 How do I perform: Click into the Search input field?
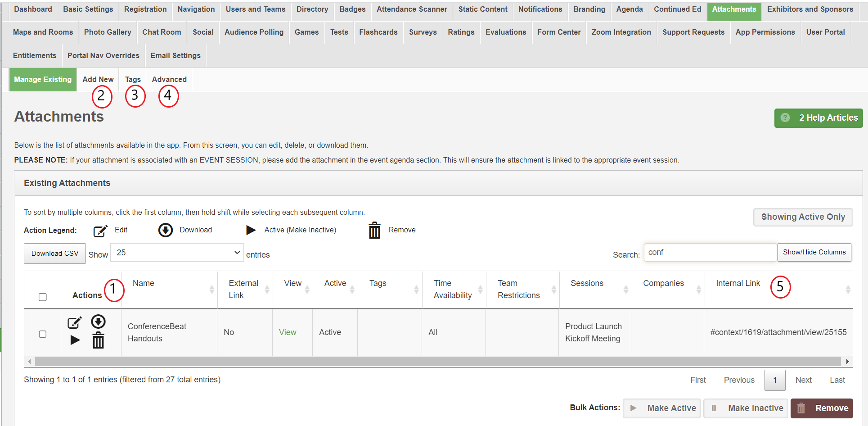710,253
